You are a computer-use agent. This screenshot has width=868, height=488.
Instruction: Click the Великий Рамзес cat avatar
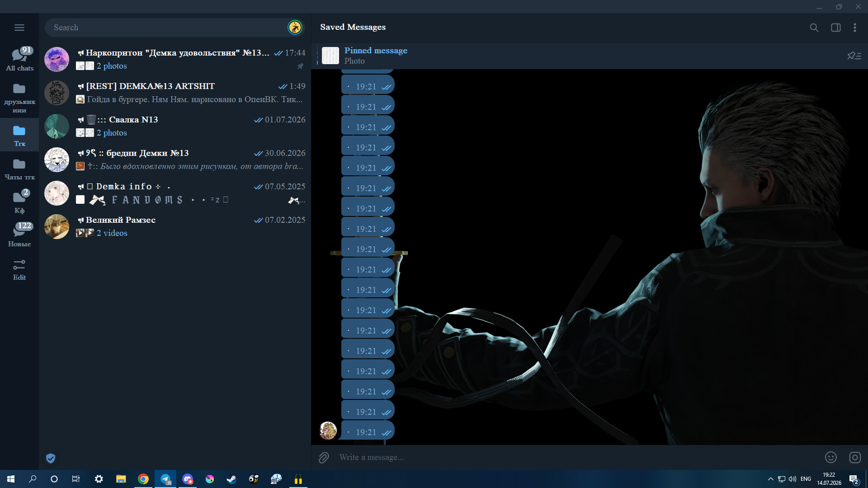(x=57, y=226)
